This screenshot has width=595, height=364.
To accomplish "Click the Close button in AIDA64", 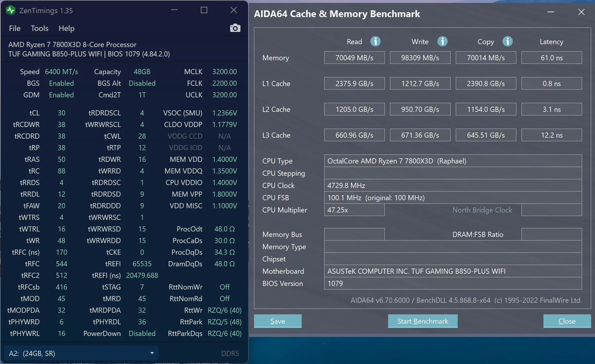I will click(x=567, y=321).
